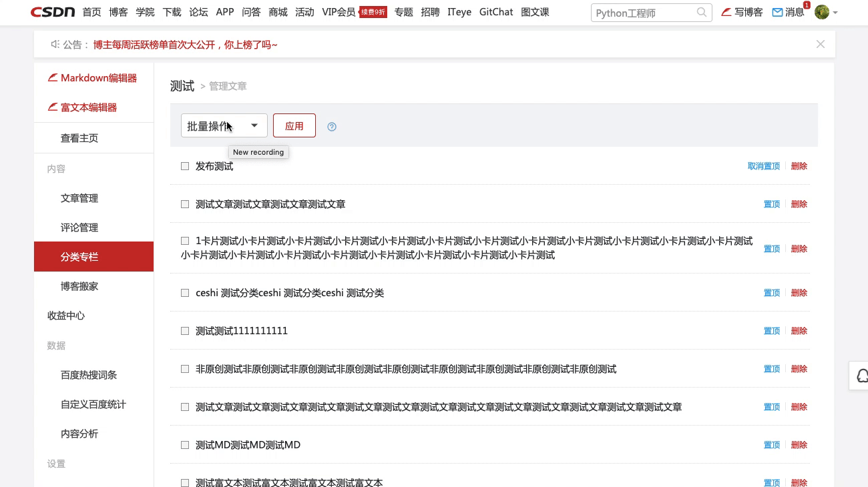Viewport: 868px width, 487px height.
Task: Open the Markdown编辑器 sidebar link
Action: (92, 78)
